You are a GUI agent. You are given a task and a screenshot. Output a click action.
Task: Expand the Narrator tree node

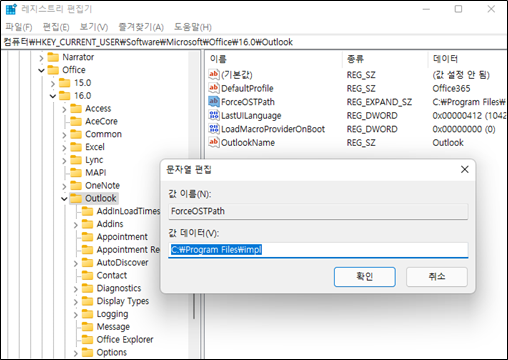(x=41, y=58)
